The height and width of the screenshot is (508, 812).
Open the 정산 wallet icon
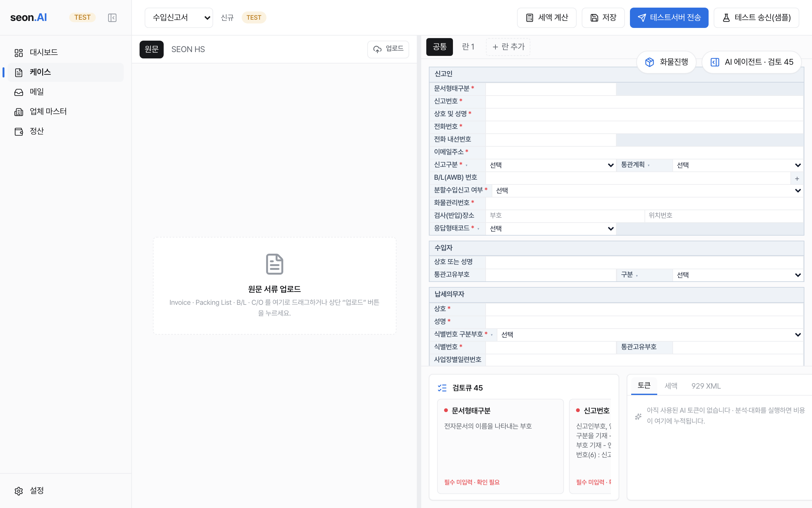[19, 131]
